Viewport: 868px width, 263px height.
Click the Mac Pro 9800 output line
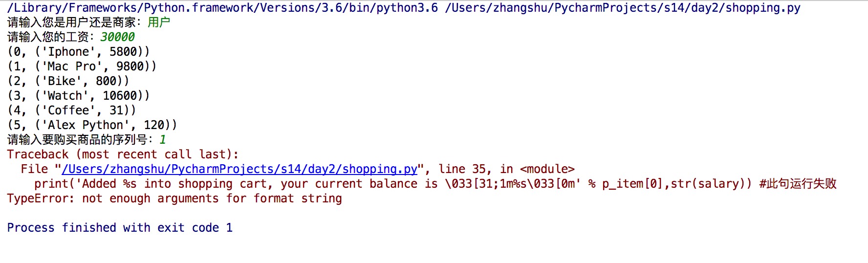pyautogui.click(x=82, y=66)
